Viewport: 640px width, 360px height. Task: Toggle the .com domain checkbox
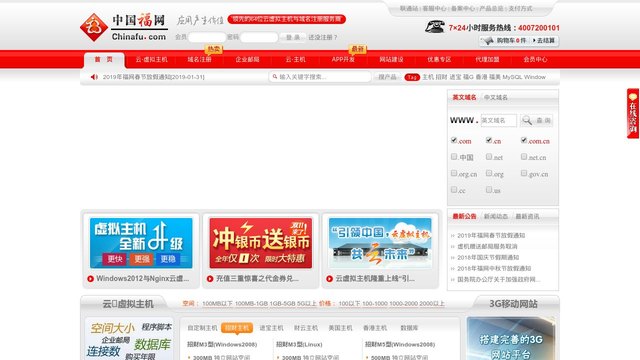pyautogui.click(x=454, y=140)
